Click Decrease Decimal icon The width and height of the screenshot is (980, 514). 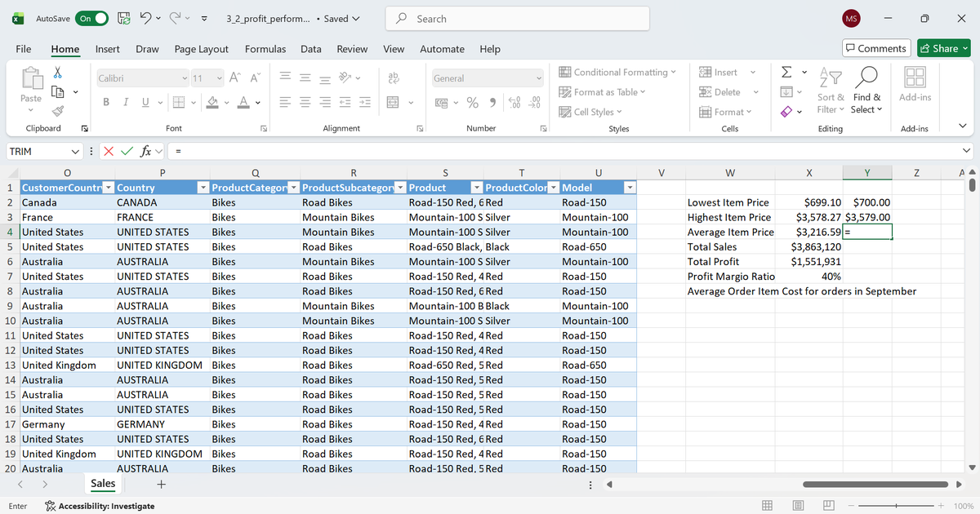536,103
